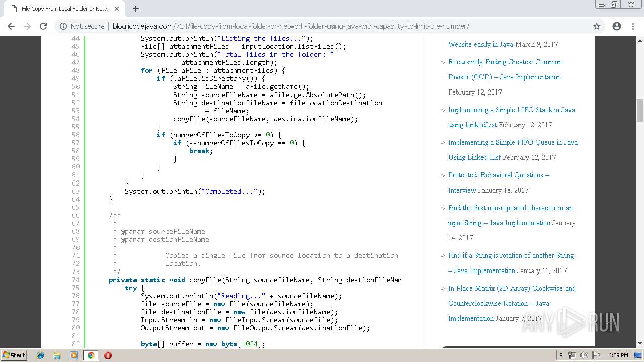Click the scrollbar down arrow
Image resolution: width=644 pixels, height=362 pixels.
point(640,343)
